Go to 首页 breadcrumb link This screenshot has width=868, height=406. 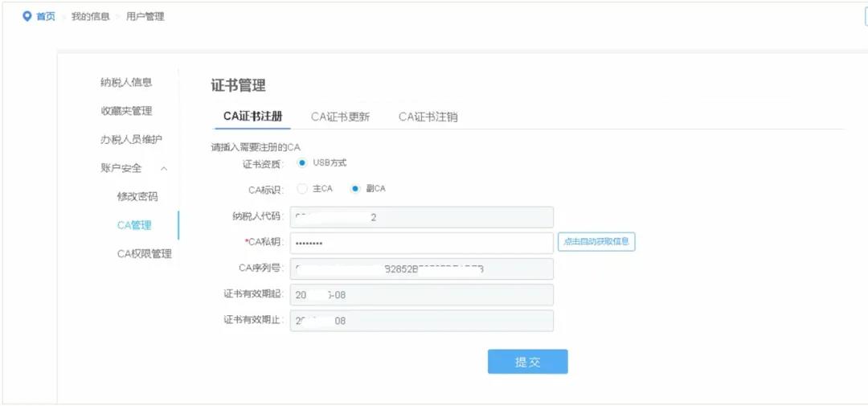(x=45, y=17)
